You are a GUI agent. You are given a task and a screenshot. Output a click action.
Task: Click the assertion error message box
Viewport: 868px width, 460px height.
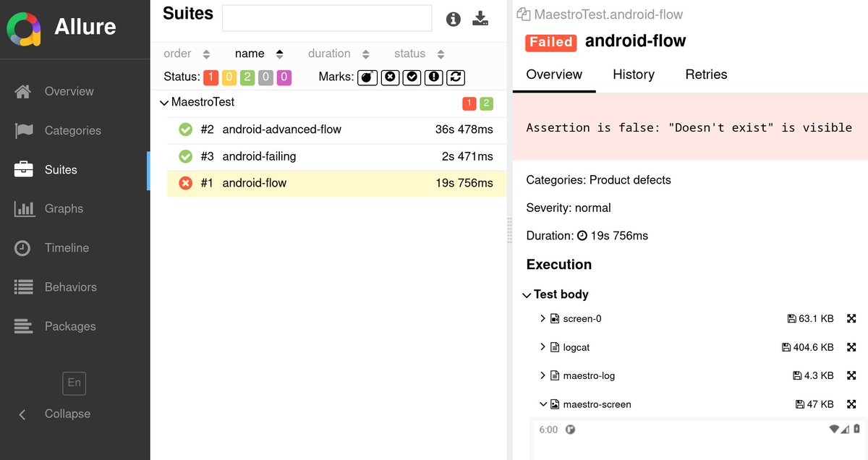690,127
